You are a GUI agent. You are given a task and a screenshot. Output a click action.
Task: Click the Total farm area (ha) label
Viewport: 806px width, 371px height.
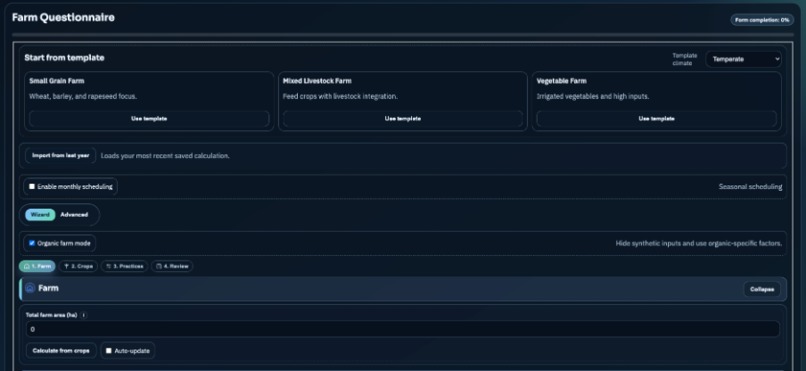[51, 315]
